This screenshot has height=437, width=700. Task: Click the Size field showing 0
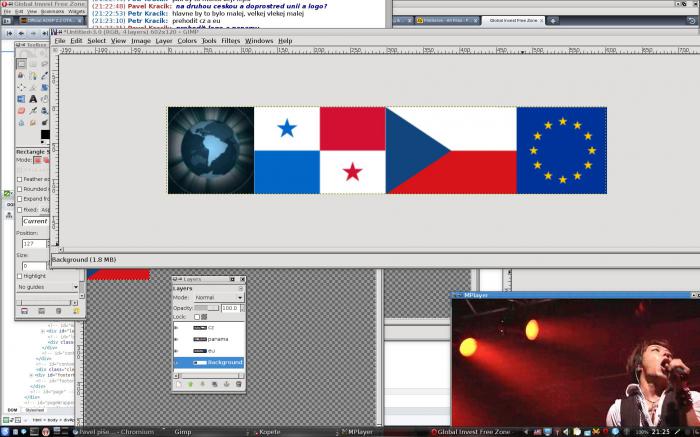[x=34, y=266]
